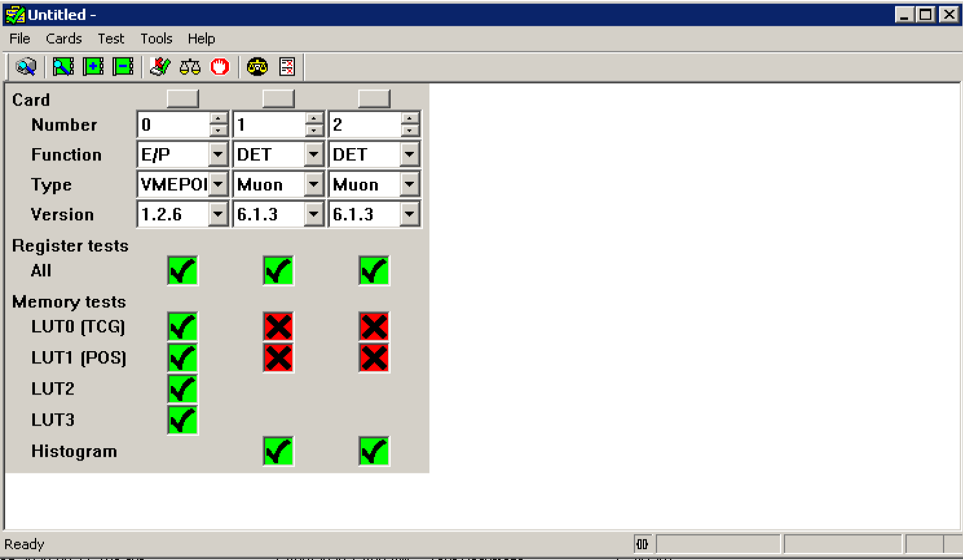This screenshot has width=963, height=560.
Task: Click the blank button above card 0
Action: (x=182, y=98)
